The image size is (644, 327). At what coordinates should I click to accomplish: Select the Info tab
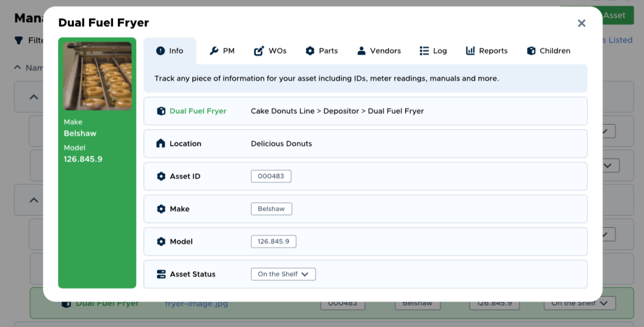point(170,51)
